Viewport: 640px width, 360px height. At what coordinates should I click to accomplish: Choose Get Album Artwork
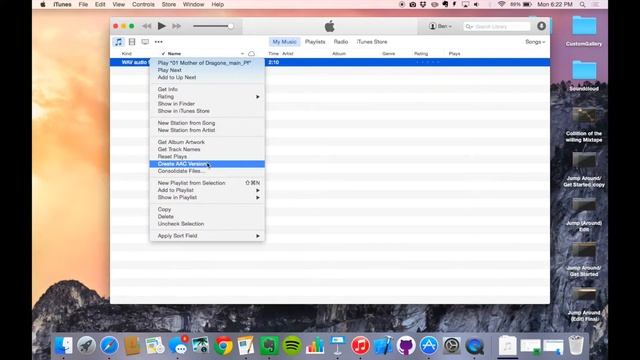207,142
